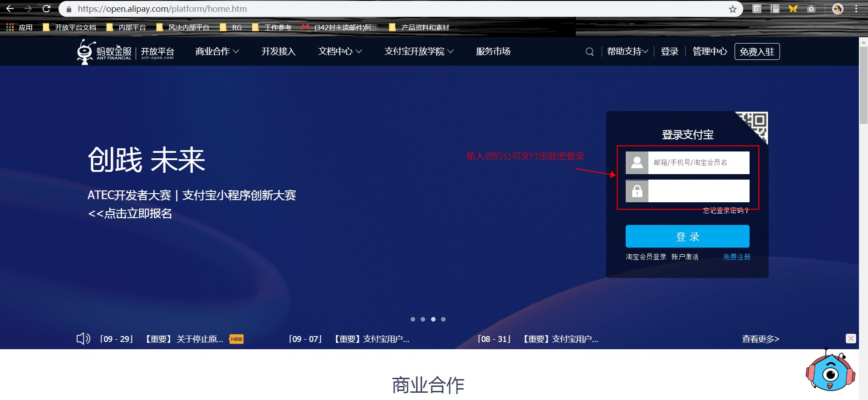The image size is (868, 400).
Task: Open 管理中心 from the top bar
Action: point(710,52)
